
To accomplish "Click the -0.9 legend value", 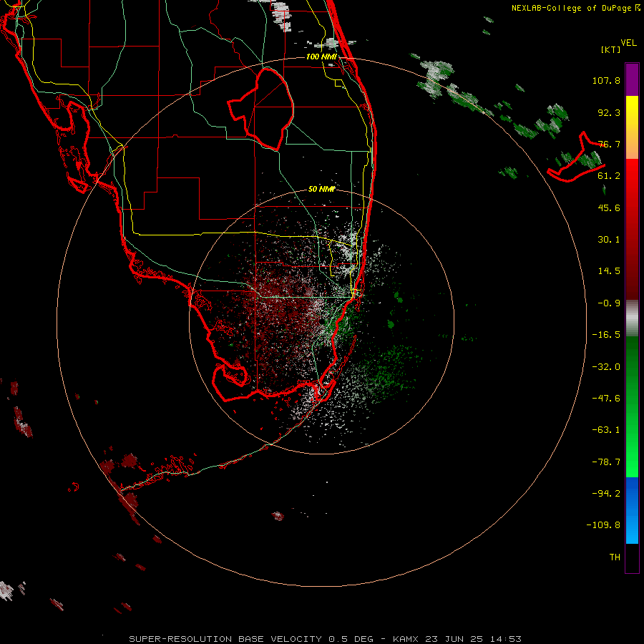I will click(609, 303).
